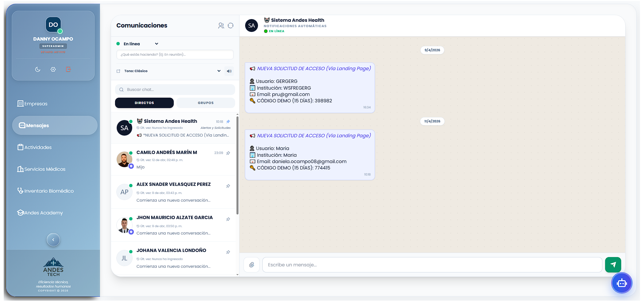Open chat with CAMILO ANDRÉS MARÍN M
The height and width of the screenshot is (302, 644).
tap(174, 160)
